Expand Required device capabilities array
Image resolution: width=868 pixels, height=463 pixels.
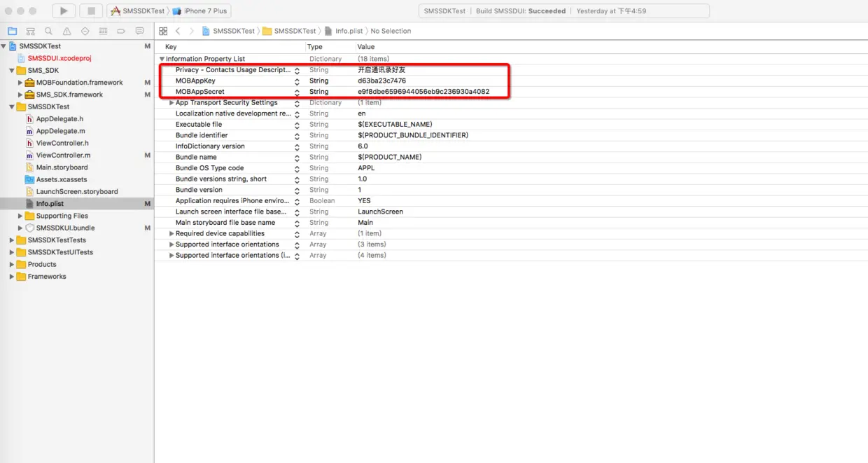pos(171,233)
